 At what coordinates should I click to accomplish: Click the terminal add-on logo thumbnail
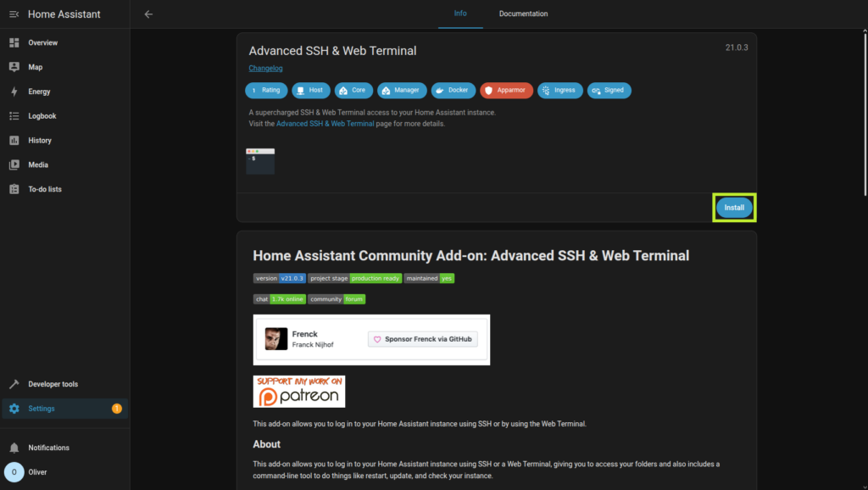[x=260, y=161]
